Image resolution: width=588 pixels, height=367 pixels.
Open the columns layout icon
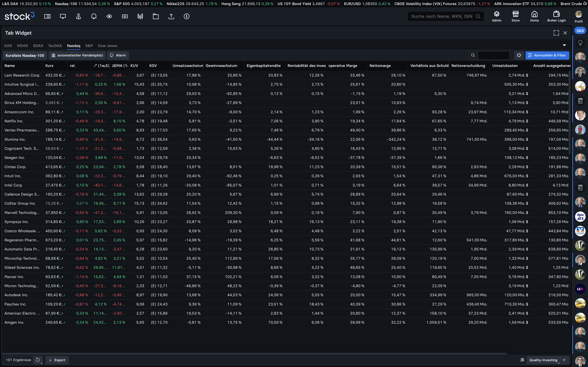tap(47, 16)
